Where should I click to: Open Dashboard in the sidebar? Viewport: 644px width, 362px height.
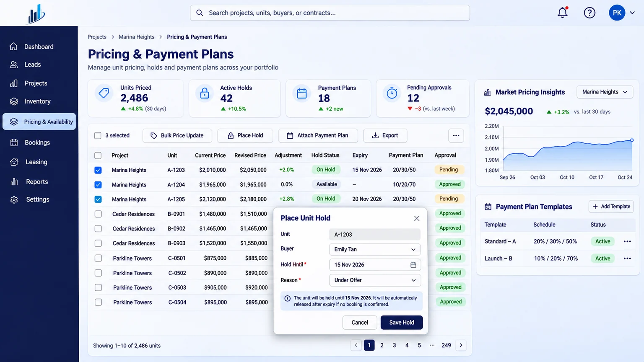(39, 47)
